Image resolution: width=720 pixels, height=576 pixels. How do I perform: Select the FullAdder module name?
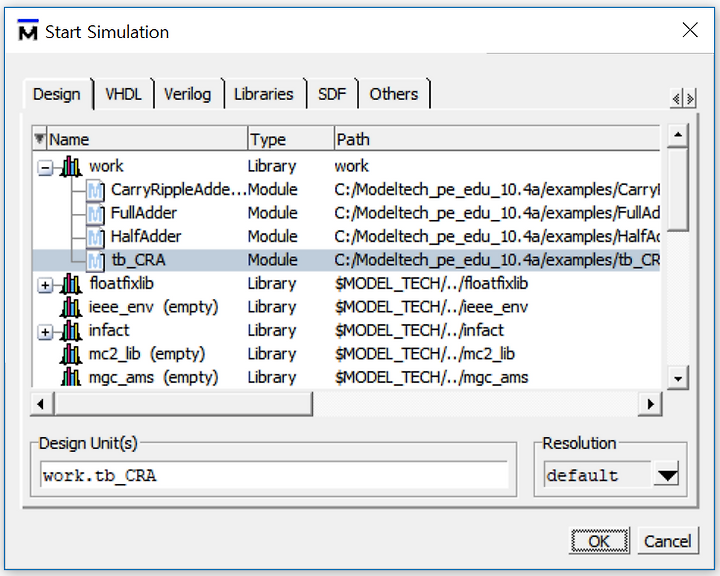(x=144, y=213)
